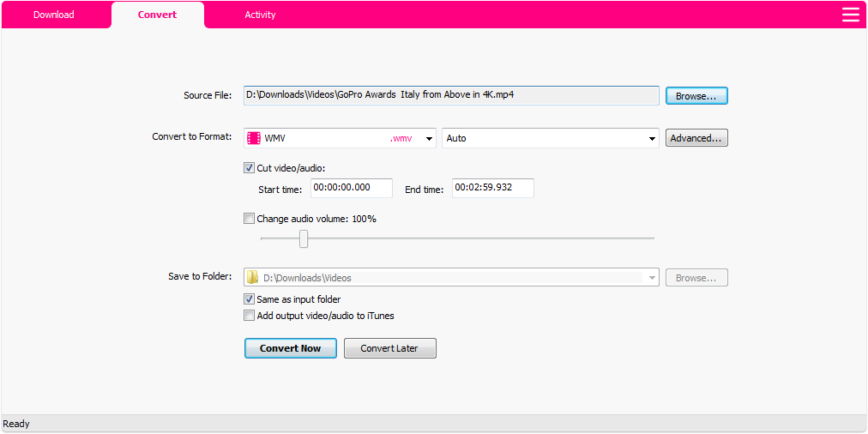Select the Convert tab

(157, 15)
